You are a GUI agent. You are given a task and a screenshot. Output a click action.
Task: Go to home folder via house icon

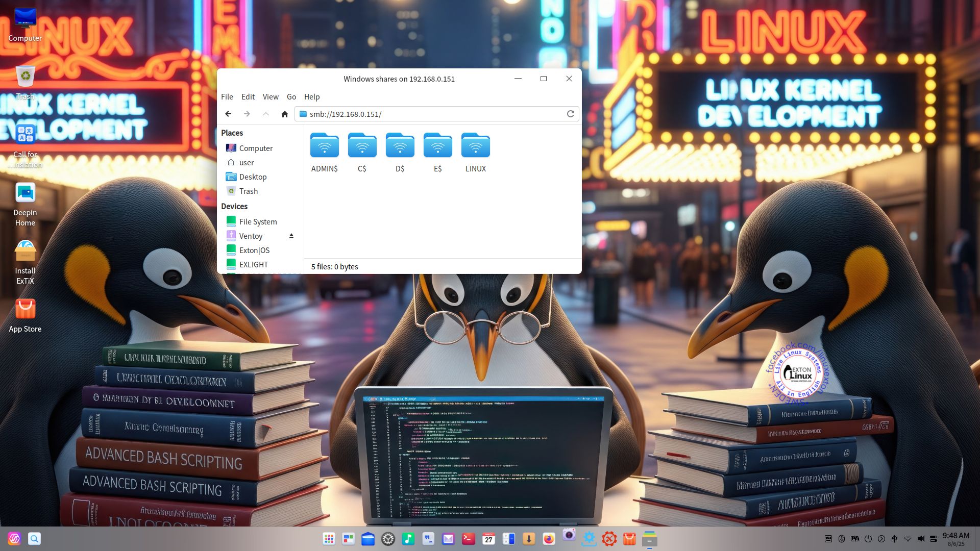(x=285, y=114)
